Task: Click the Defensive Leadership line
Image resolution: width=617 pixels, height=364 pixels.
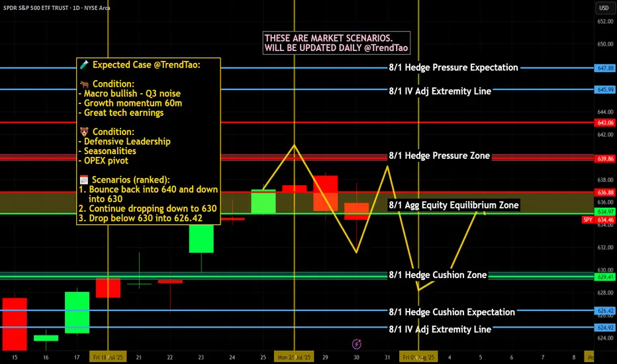Action: [124, 142]
